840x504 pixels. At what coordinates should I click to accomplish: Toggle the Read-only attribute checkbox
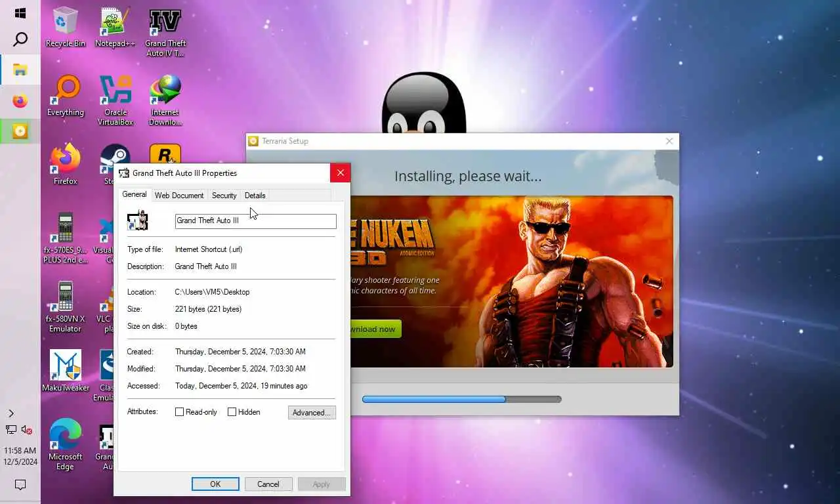pyautogui.click(x=179, y=412)
